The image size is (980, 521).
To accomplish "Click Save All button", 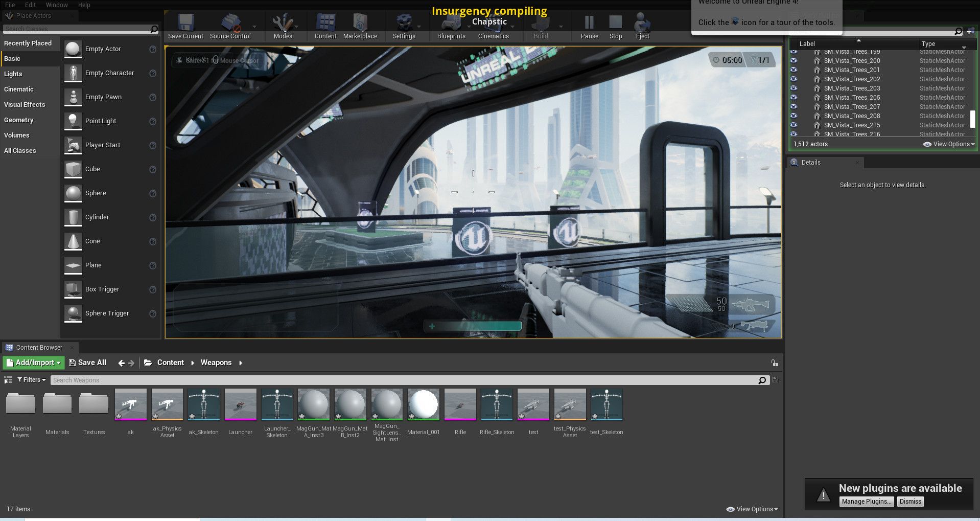I will (87, 363).
